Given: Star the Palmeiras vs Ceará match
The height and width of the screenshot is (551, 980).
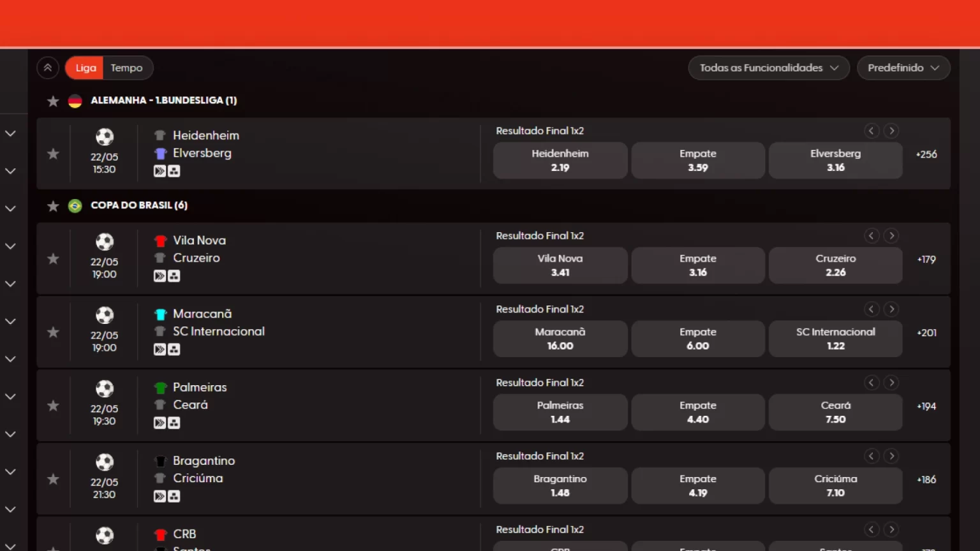Looking at the screenshot, I should (x=53, y=405).
